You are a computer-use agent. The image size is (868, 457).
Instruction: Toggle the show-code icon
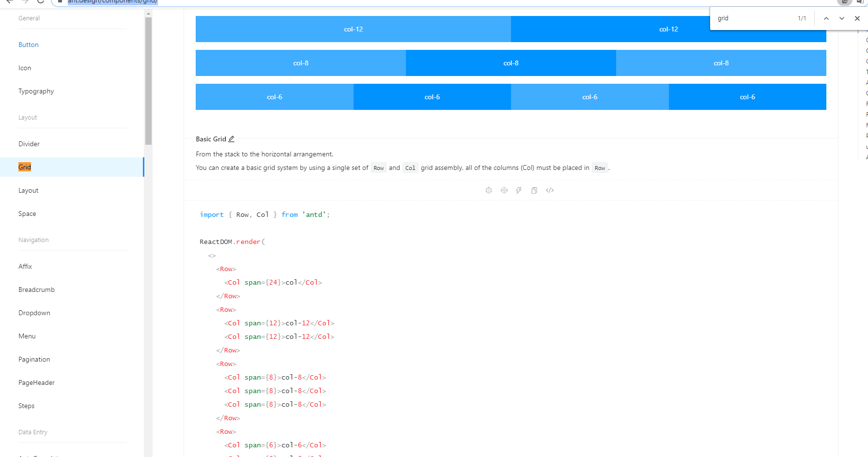pos(550,190)
